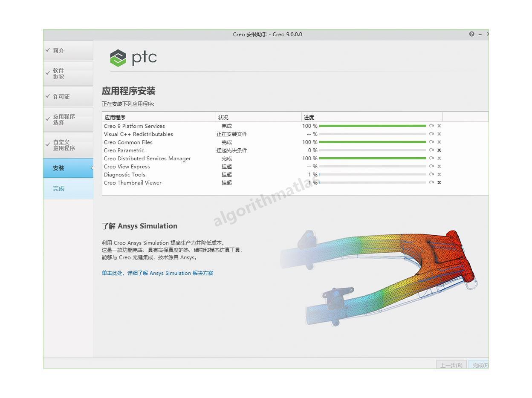Cancel Creo Common Files installation

pos(439,142)
